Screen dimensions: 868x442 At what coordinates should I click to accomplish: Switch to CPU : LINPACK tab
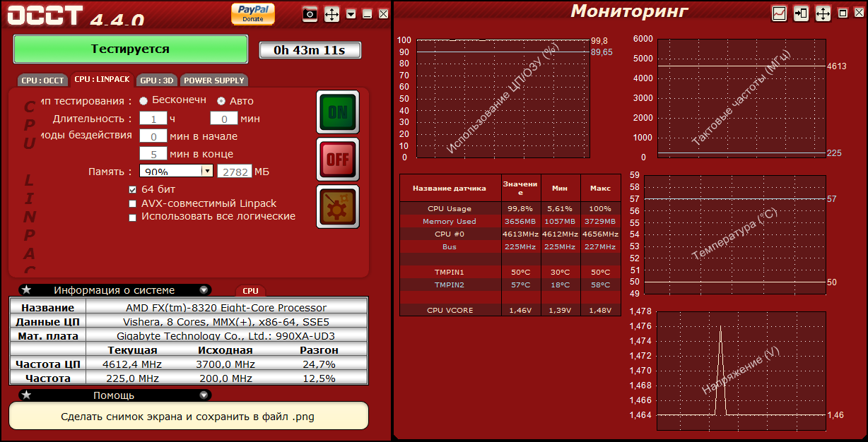pyautogui.click(x=102, y=80)
